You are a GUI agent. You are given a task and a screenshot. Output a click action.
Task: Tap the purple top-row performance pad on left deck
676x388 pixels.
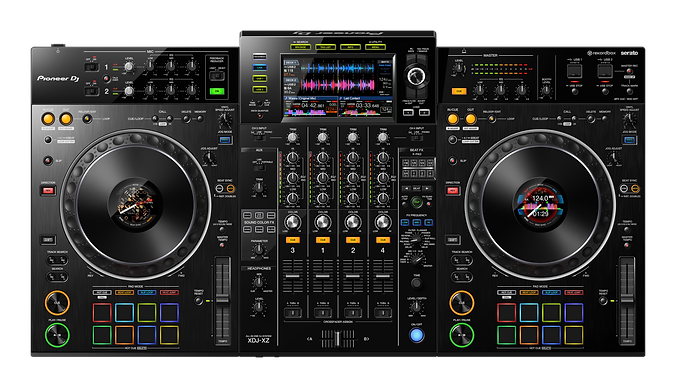(x=169, y=313)
